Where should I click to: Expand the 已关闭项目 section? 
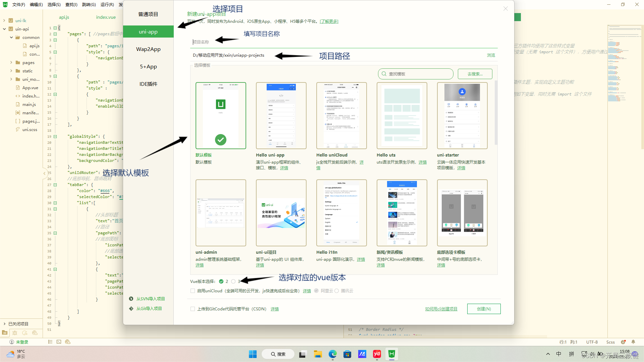4,324
